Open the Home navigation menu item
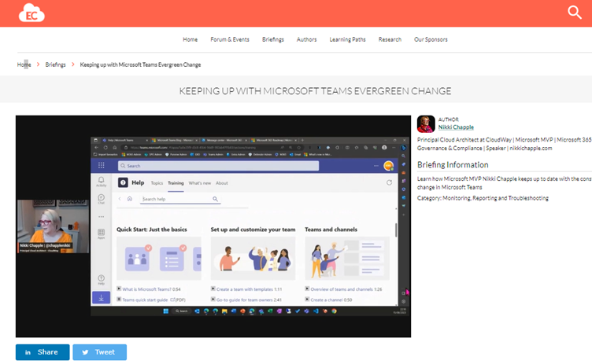Viewport: 592px width, 364px height. (x=190, y=39)
